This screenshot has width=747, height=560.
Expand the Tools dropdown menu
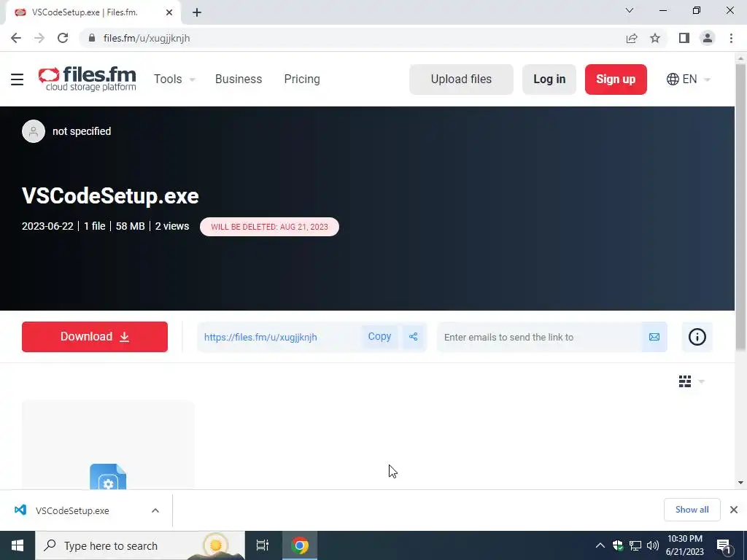(x=174, y=79)
